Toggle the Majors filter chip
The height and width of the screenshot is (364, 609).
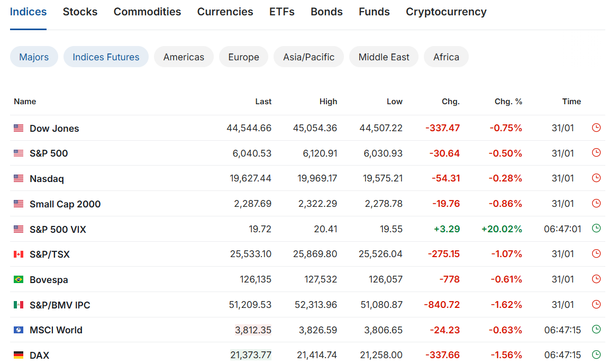(x=34, y=57)
